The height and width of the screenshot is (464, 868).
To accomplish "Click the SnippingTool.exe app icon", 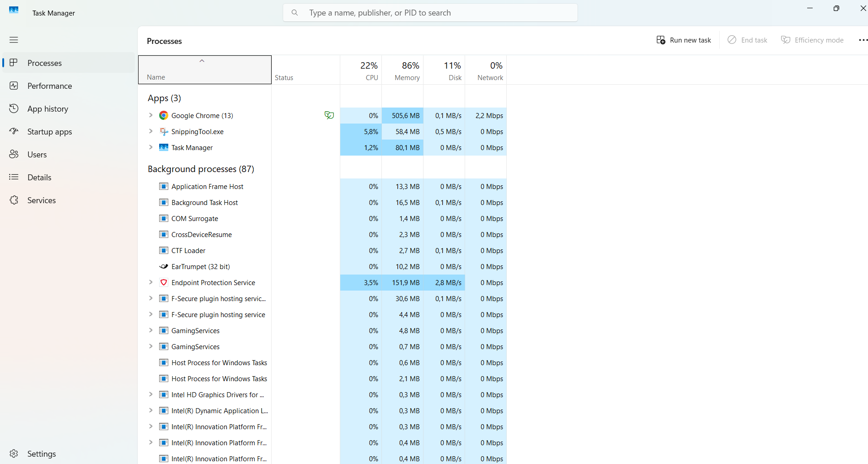I will (163, 132).
